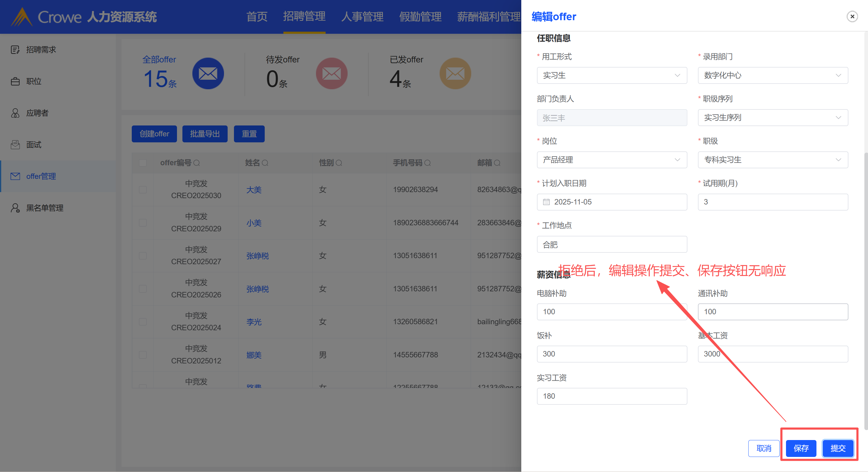Open 黑名单管理 sidebar icon

[x=15, y=208]
